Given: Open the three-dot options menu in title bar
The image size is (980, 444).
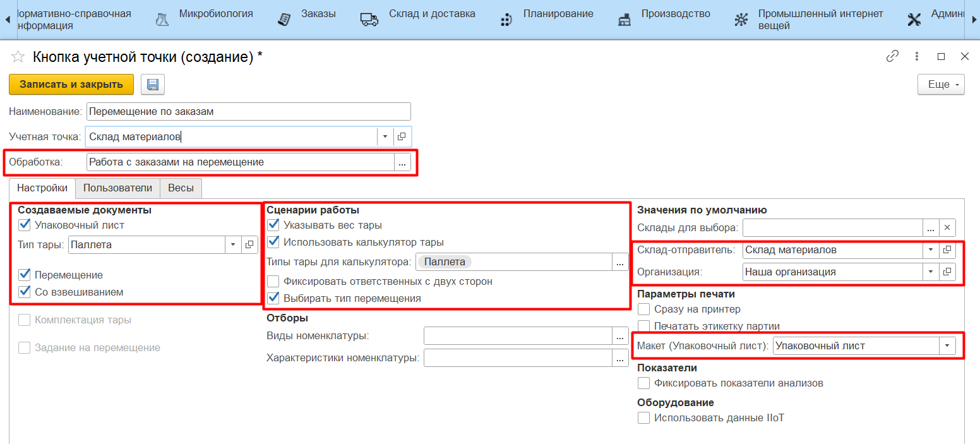Looking at the screenshot, I should pyautogui.click(x=917, y=56).
